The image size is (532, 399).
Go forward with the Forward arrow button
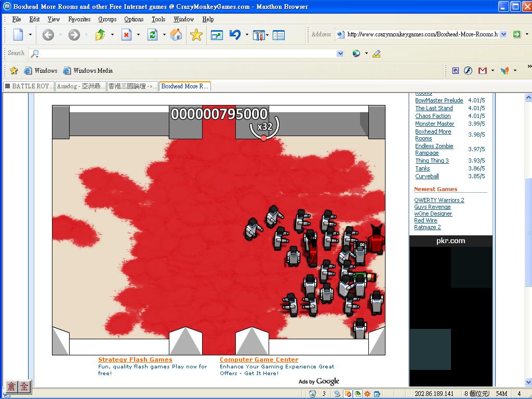[74, 35]
